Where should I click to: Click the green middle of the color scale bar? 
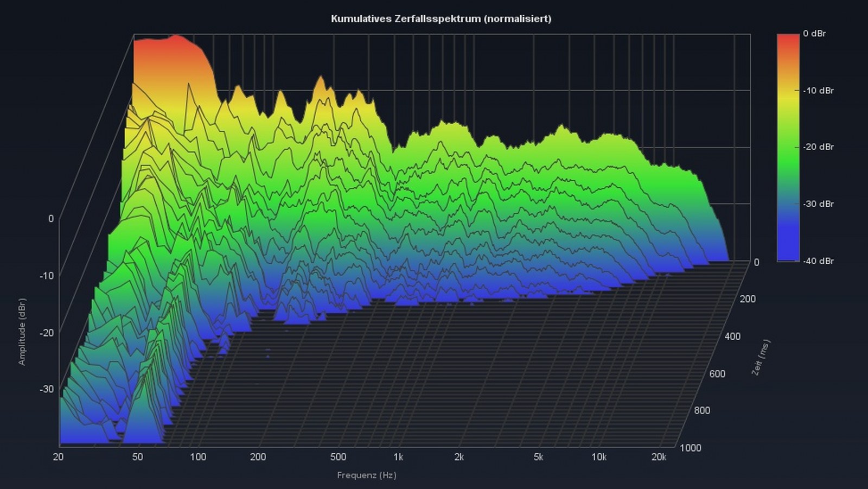788,148
